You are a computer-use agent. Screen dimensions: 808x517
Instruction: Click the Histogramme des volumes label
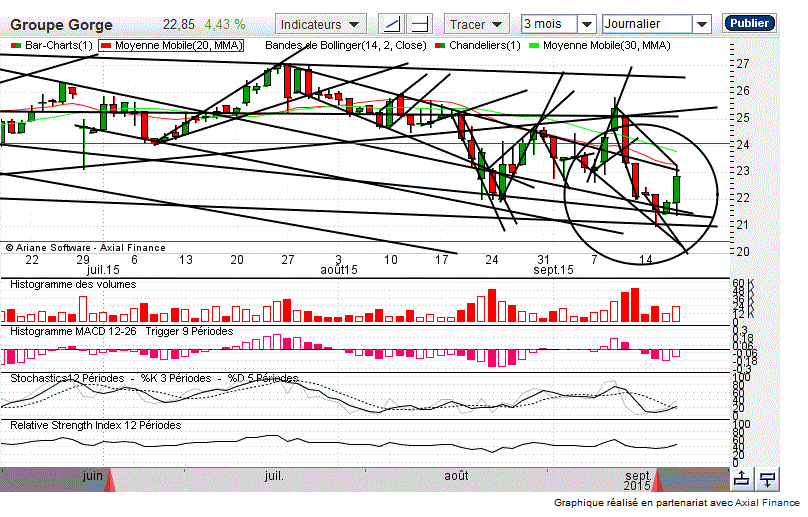pos(73,285)
